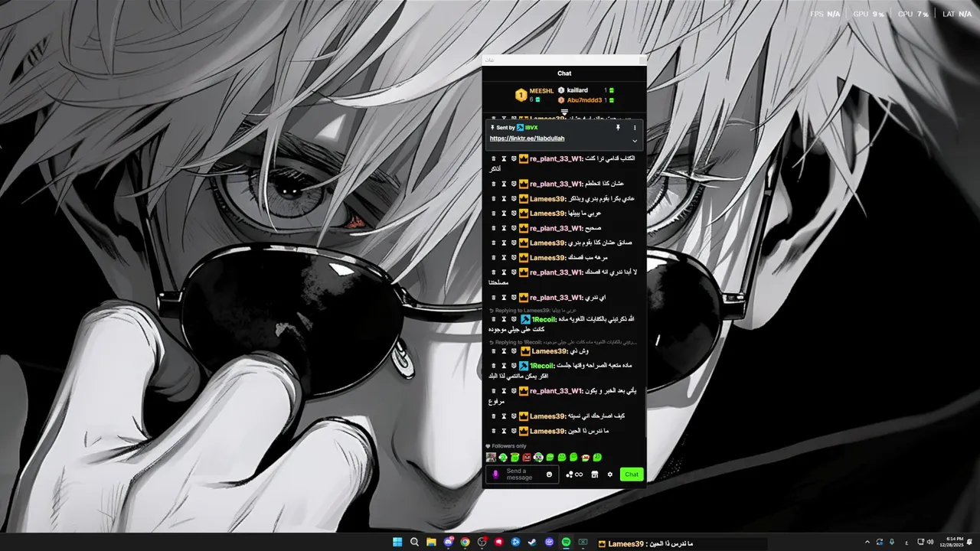Insert the red angry emote from the emote row
The width and height of the screenshot is (980, 551).
coord(527,457)
